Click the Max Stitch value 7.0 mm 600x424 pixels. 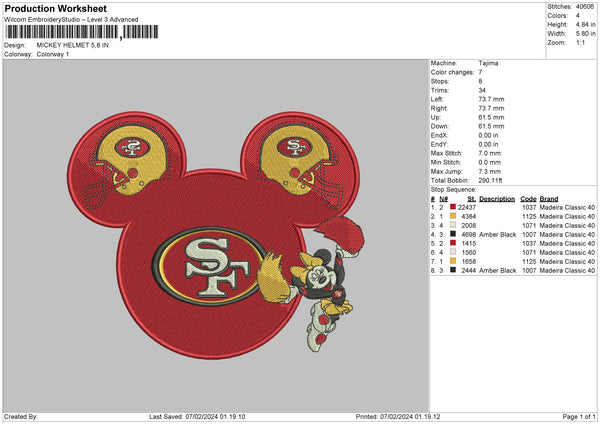point(489,153)
